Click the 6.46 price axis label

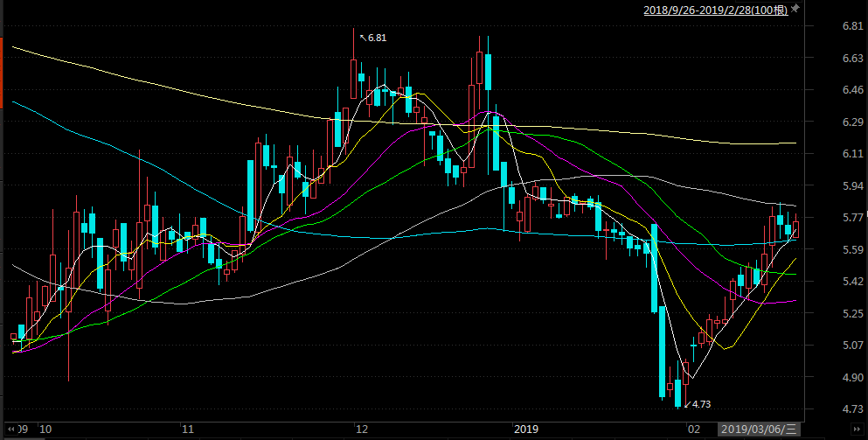coord(852,90)
